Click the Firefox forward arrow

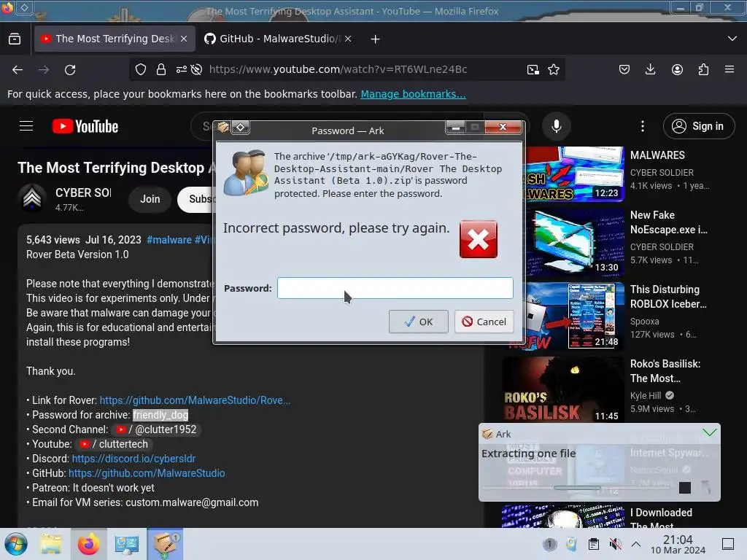coord(44,70)
